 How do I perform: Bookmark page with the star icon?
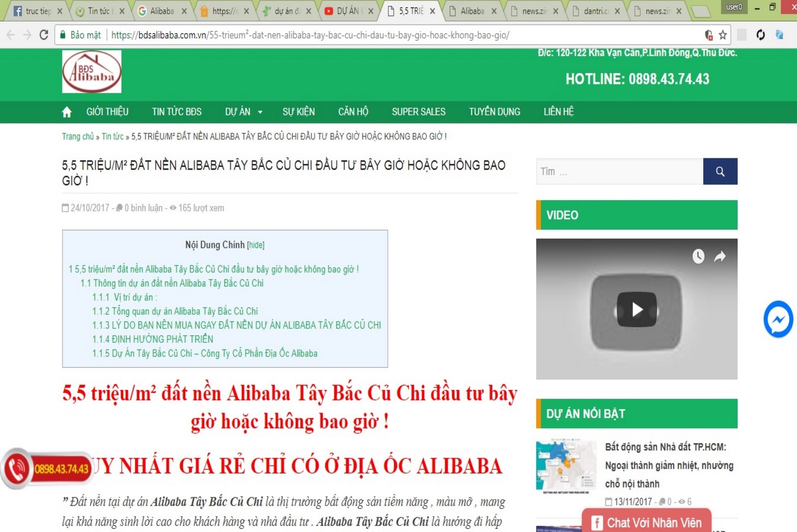pos(723,35)
